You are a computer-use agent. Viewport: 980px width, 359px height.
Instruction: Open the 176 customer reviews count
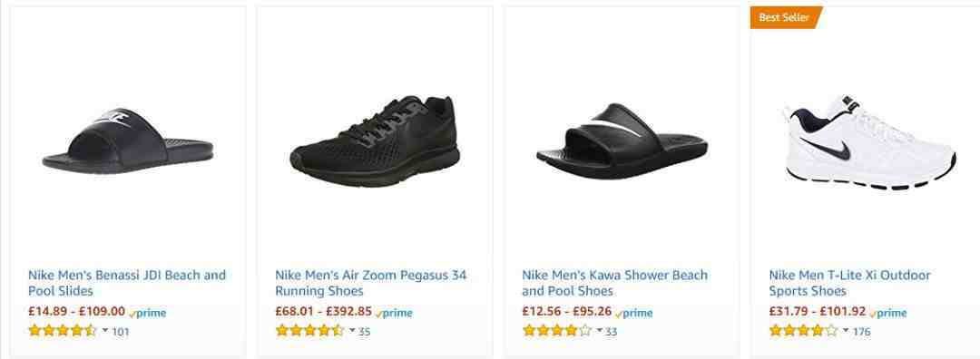coord(861,332)
